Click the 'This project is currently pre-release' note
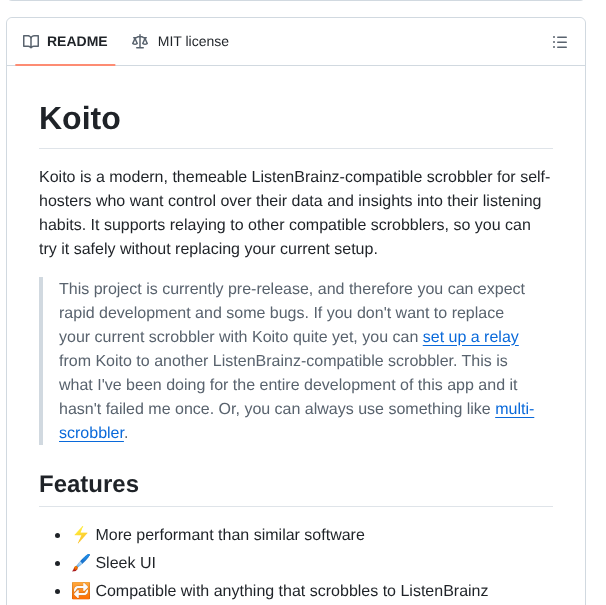606x605 pixels. pyautogui.click(x=296, y=361)
